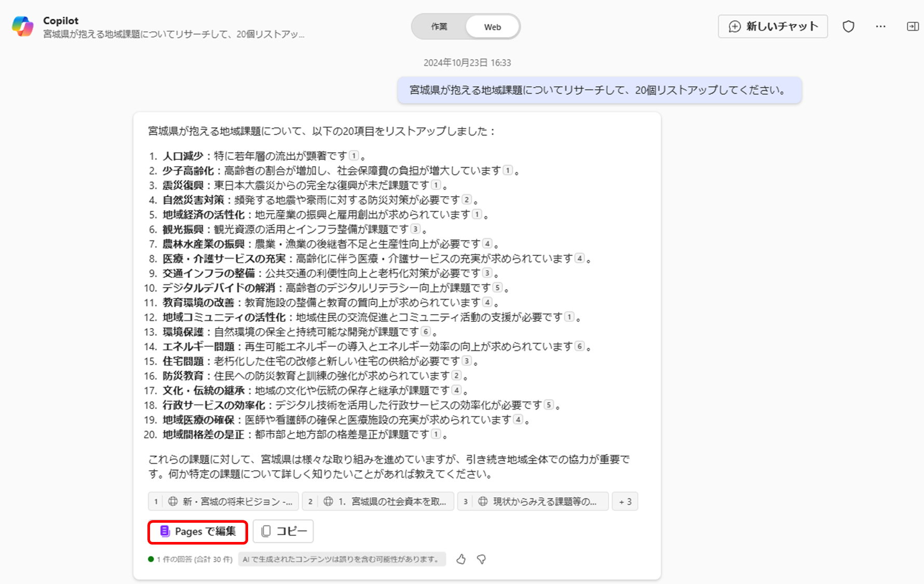This screenshot has height=584, width=924.
Task: Click citation 5 after デジタルデバイドの解消 line
Action: coord(497,287)
